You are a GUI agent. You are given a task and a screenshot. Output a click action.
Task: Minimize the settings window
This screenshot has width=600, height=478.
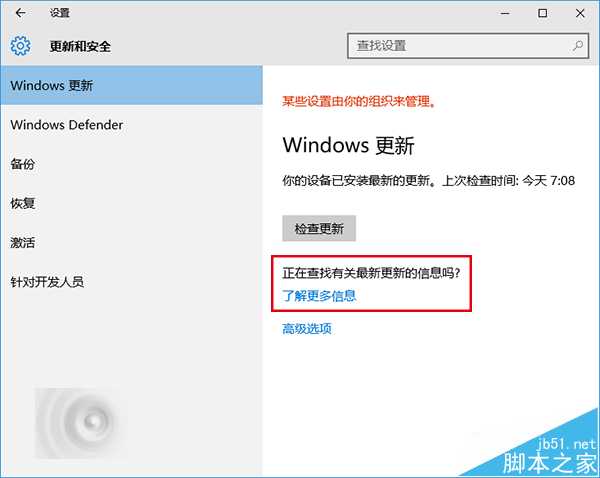click(505, 13)
